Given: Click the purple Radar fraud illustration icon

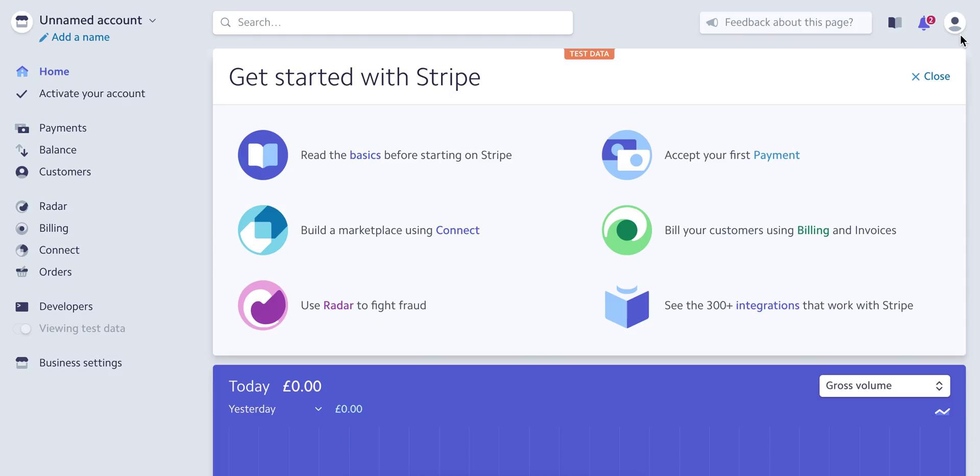Looking at the screenshot, I should [x=263, y=305].
